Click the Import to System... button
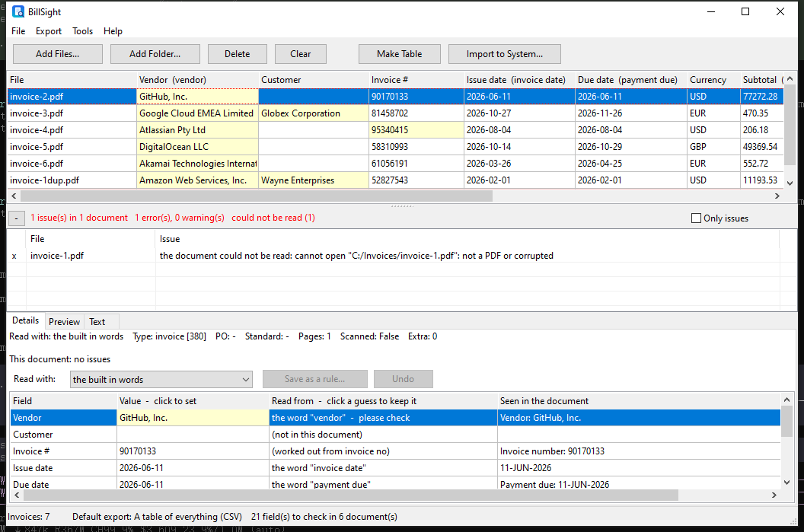Image resolution: width=804 pixels, height=532 pixels. [505, 54]
